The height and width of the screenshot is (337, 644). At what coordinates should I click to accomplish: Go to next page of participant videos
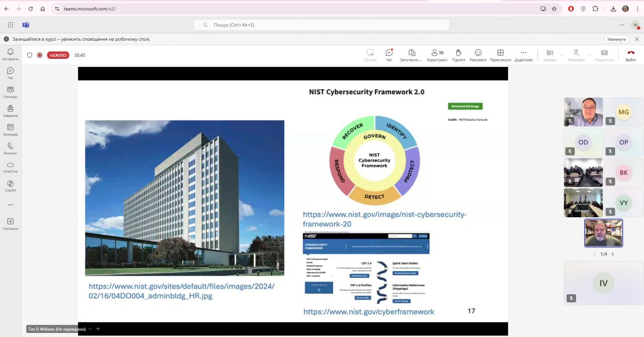click(x=612, y=254)
